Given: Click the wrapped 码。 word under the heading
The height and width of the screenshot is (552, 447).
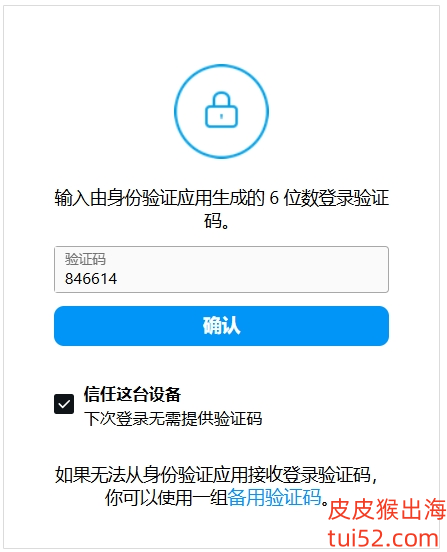Looking at the screenshot, I should click(217, 221).
